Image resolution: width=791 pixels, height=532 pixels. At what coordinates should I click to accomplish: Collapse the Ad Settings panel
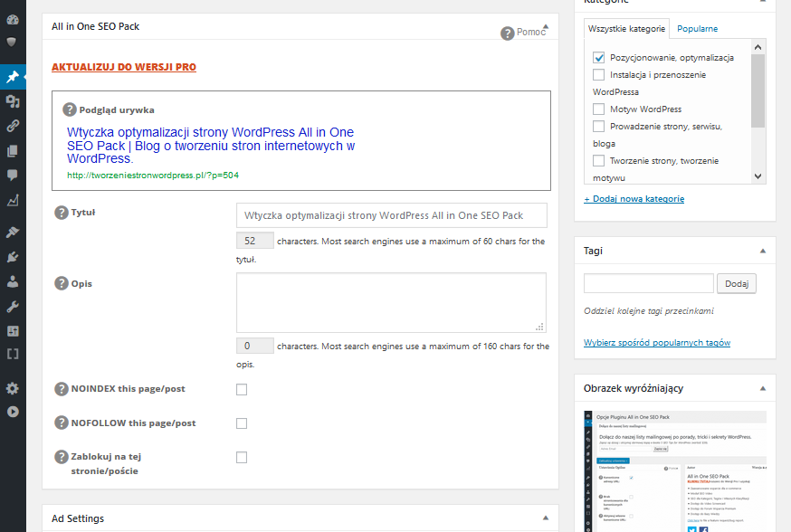546,518
